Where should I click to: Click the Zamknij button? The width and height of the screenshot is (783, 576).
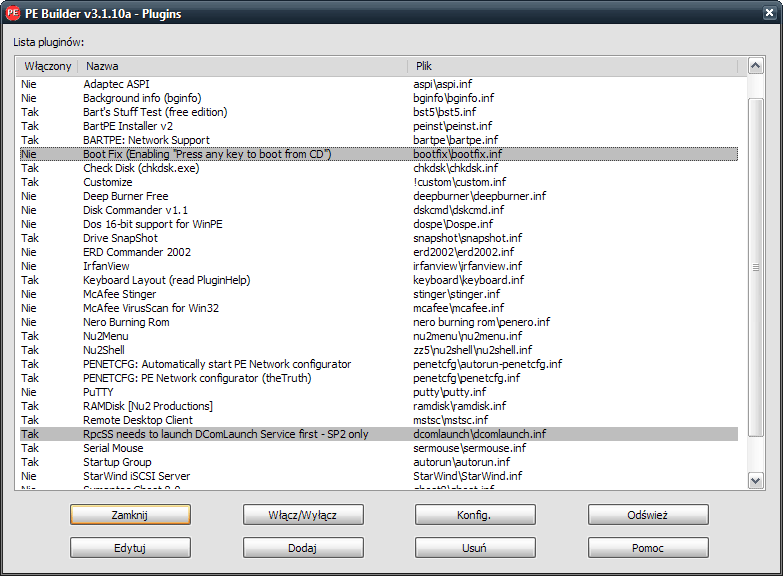130,515
